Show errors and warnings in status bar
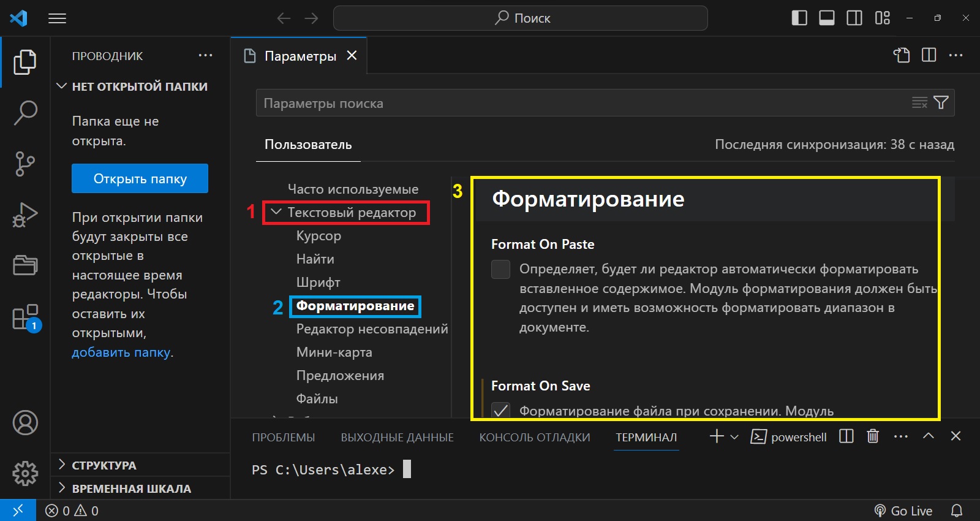The width and height of the screenshot is (980, 521). (72, 511)
